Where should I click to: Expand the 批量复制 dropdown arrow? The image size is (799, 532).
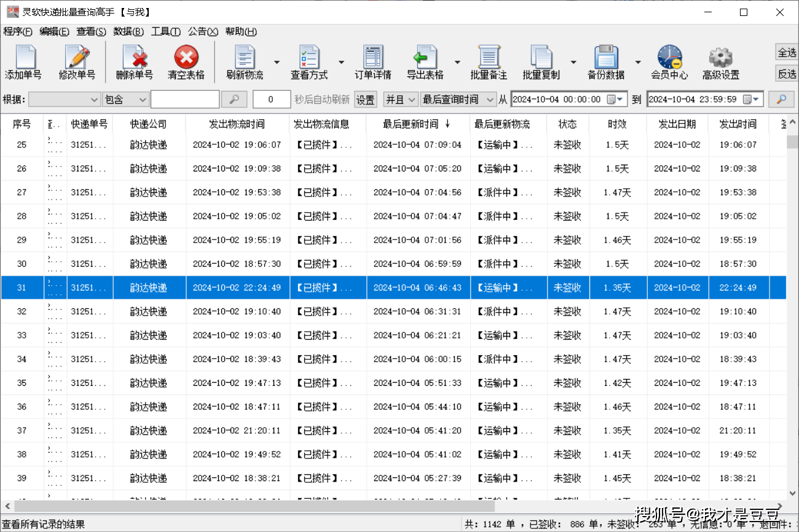click(573, 62)
